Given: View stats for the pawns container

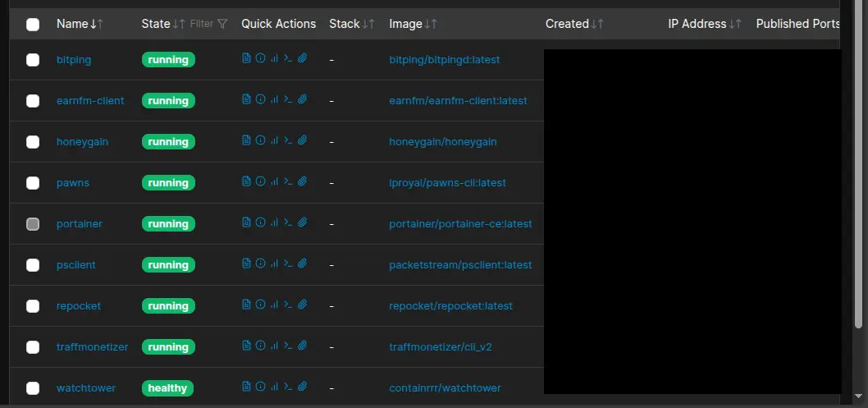Looking at the screenshot, I should tap(274, 181).
